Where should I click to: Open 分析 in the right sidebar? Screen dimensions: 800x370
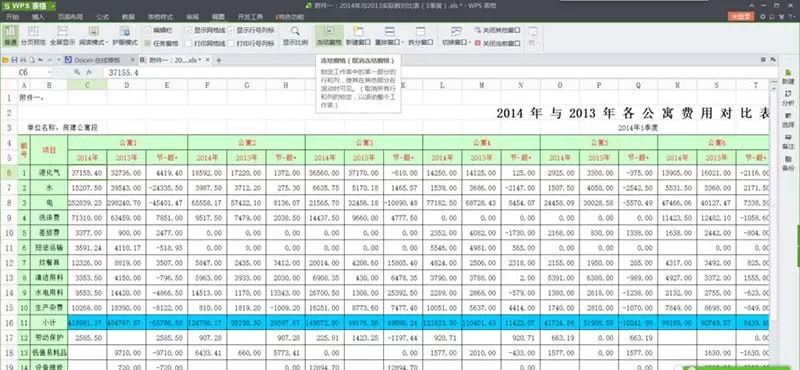[788, 98]
